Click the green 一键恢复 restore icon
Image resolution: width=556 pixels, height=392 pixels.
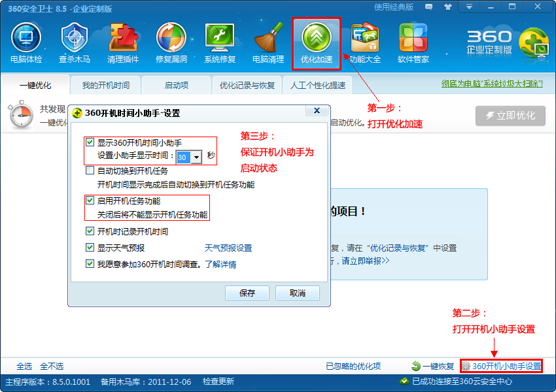[x=415, y=366]
